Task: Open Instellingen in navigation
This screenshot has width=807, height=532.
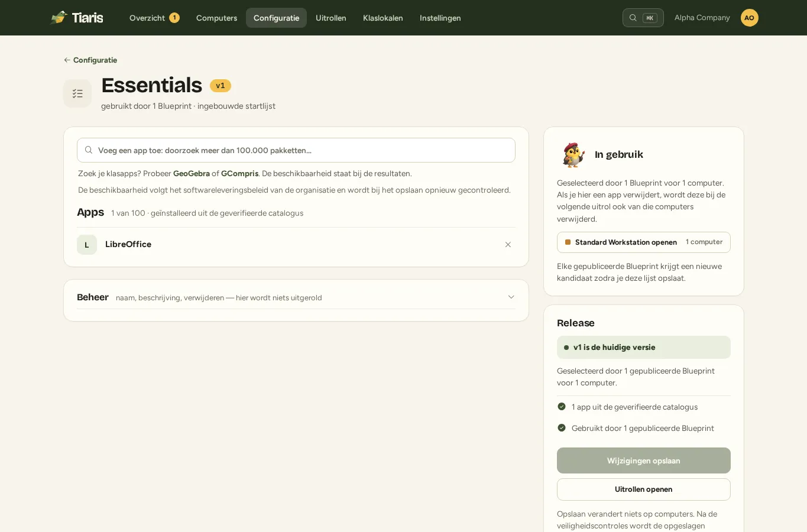Action: click(x=440, y=18)
